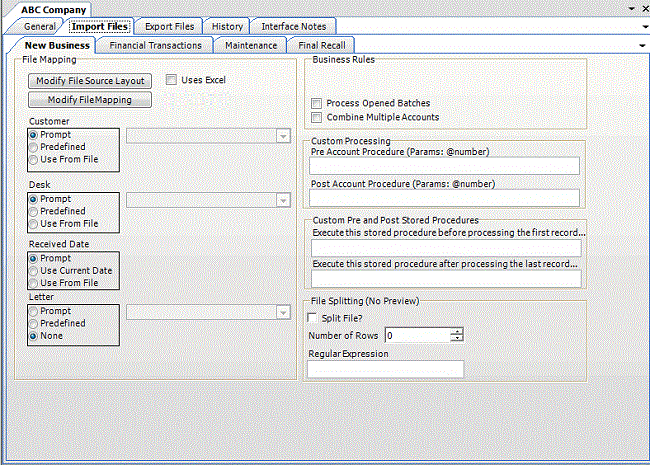
Task: Choose Use From File for Desk
Action: pyautogui.click(x=34, y=223)
